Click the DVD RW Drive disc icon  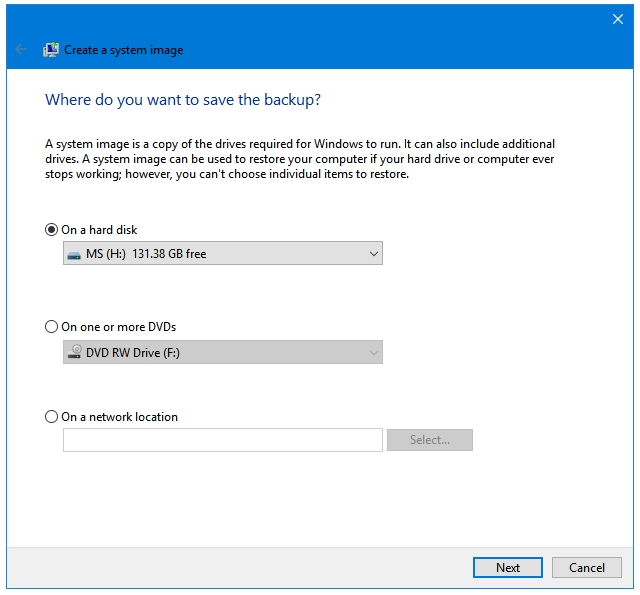coord(74,352)
